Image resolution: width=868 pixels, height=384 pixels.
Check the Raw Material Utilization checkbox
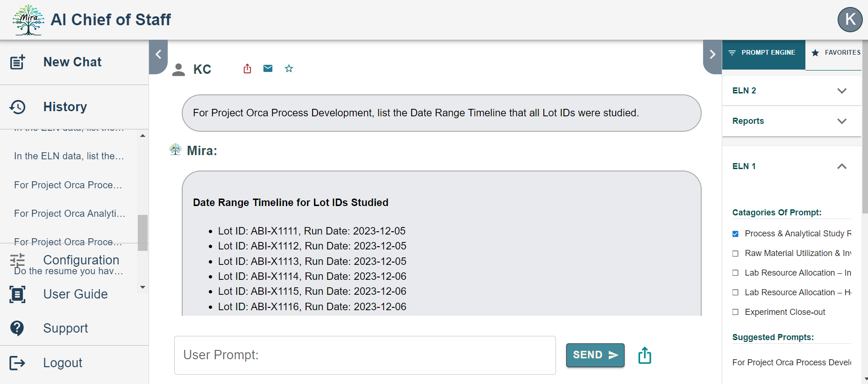pyautogui.click(x=735, y=253)
